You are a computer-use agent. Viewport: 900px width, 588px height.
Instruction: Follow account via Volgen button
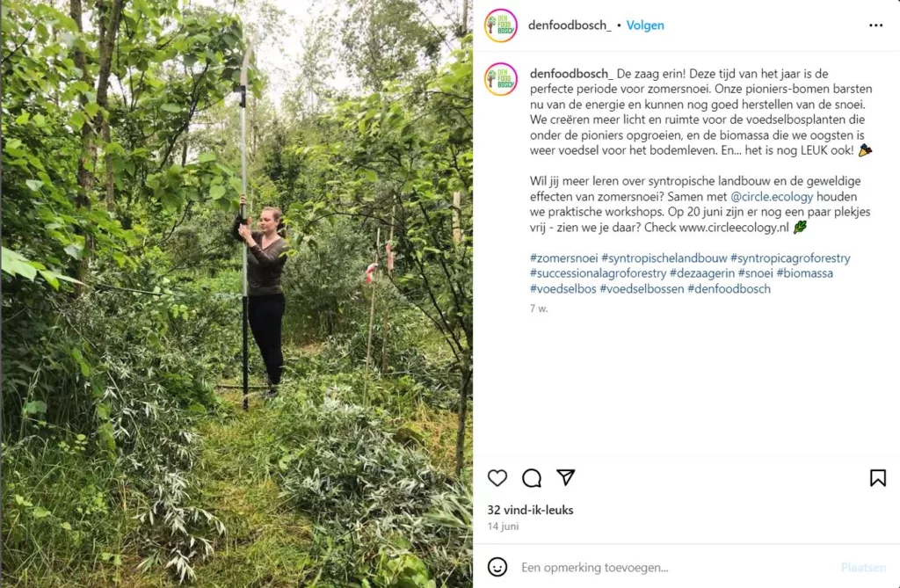[x=645, y=25]
